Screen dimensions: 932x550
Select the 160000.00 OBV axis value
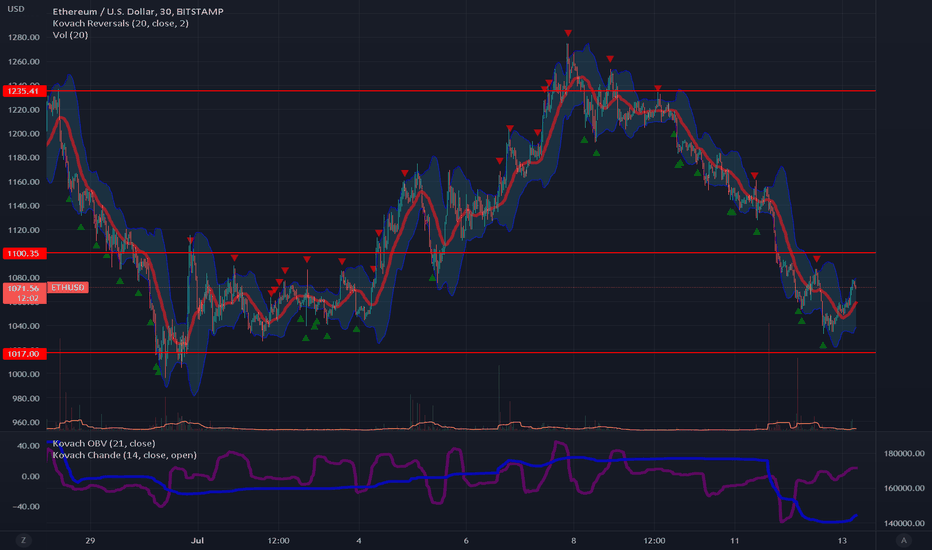pos(904,488)
